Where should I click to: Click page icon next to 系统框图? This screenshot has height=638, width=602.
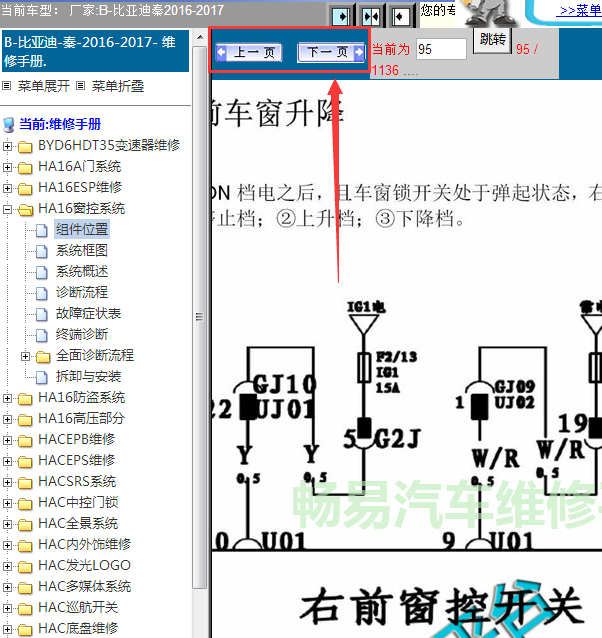tap(41, 251)
